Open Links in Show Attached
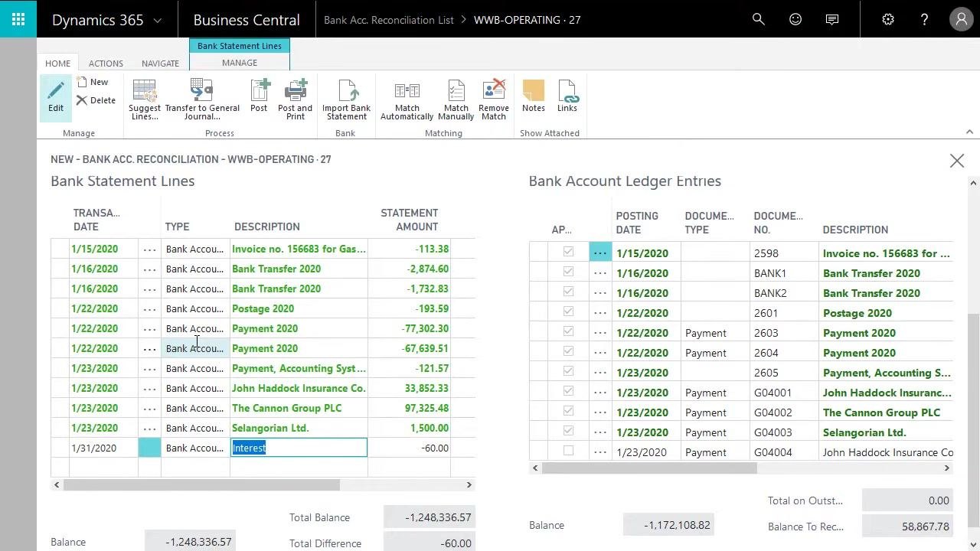Image resolution: width=980 pixels, height=551 pixels. click(567, 96)
